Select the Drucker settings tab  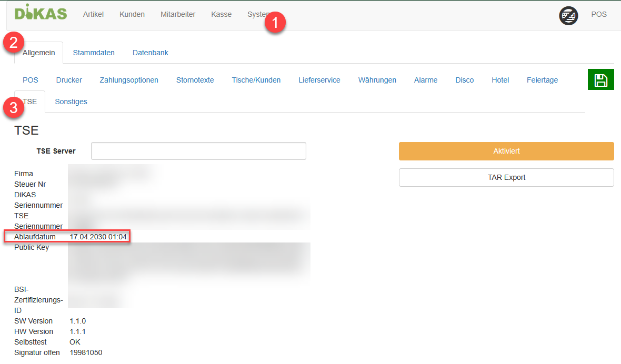[x=69, y=80]
